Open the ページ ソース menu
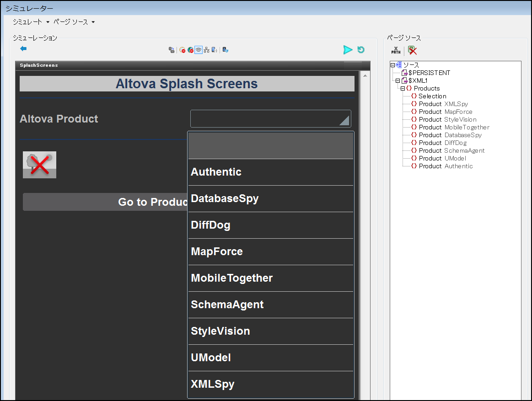The width and height of the screenshot is (532, 401). [x=74, y=22]
